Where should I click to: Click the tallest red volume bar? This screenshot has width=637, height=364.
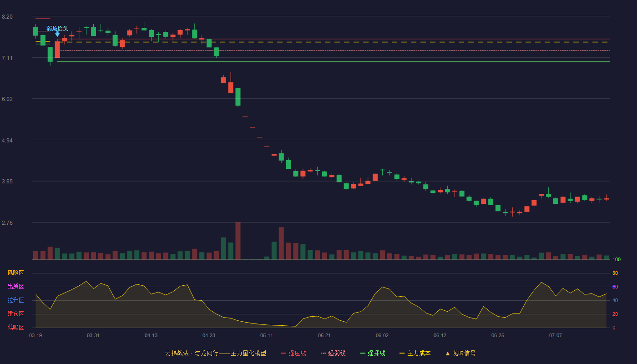[238, 241]
